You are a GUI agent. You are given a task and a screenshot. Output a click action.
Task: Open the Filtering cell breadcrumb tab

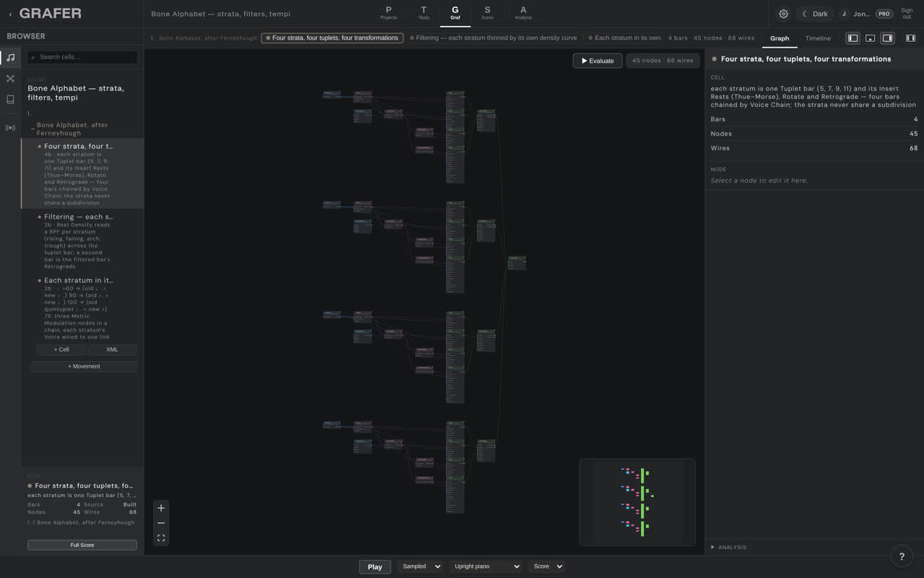494,38
